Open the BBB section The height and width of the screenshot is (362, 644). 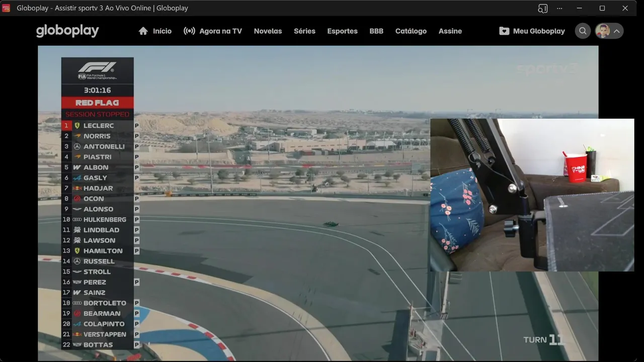376,31
